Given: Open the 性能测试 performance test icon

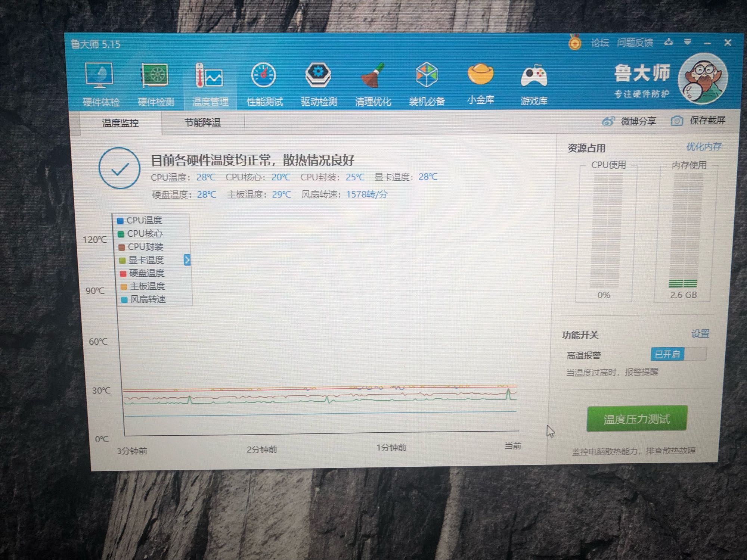Looking at the screenshot, I should click(x=264, y=76).
